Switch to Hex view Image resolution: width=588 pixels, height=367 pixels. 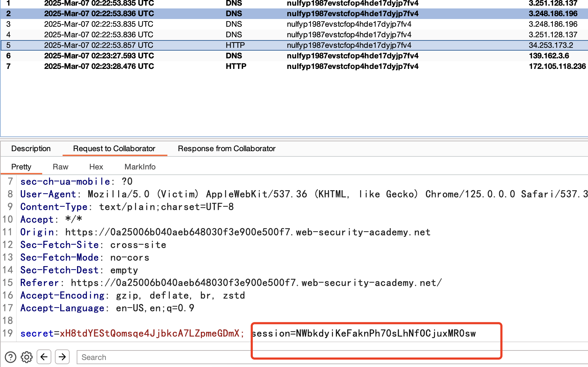click(x=96, y=167)
